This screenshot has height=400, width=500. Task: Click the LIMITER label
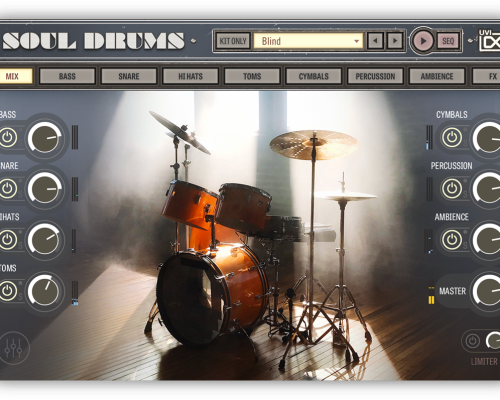484,362
